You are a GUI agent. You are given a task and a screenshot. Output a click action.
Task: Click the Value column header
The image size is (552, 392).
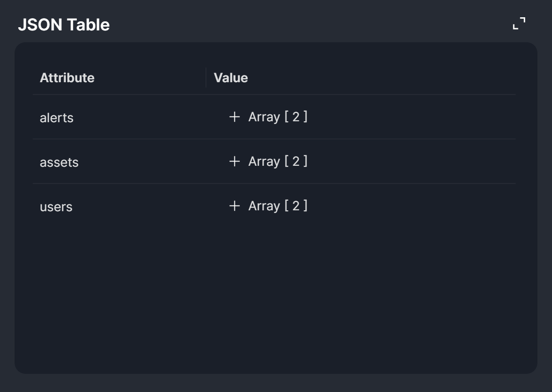pos(231,78)
